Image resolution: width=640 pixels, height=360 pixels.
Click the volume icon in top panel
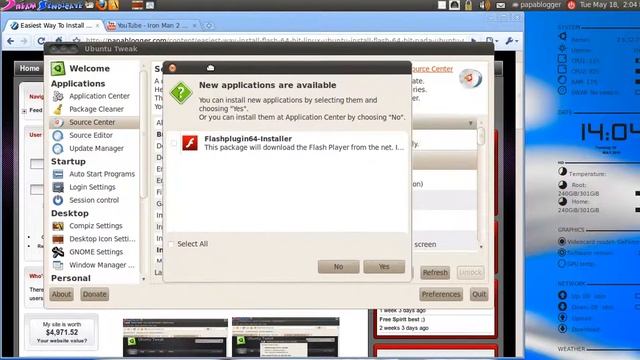tap(484, 5)
